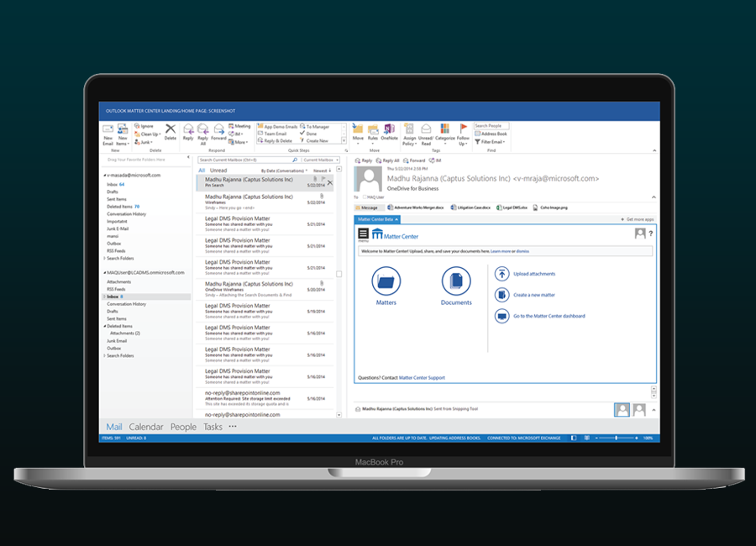Click the Learn more link in welcome banner
The height and width of the screenshot is (546, 756).
click(501, 251)
